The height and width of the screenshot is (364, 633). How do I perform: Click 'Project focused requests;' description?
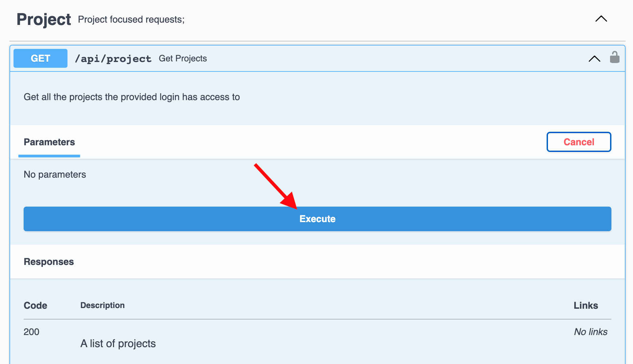coord(131,20)
